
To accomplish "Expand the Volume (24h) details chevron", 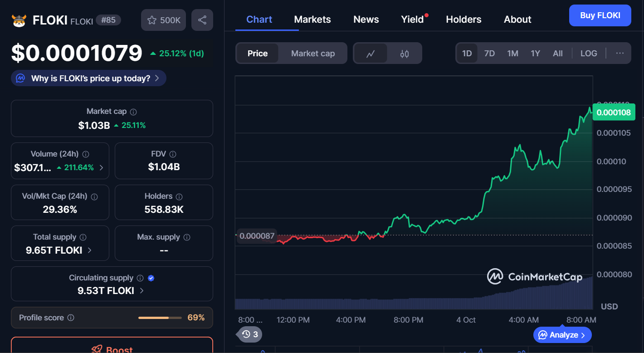I will pos(101,167).
